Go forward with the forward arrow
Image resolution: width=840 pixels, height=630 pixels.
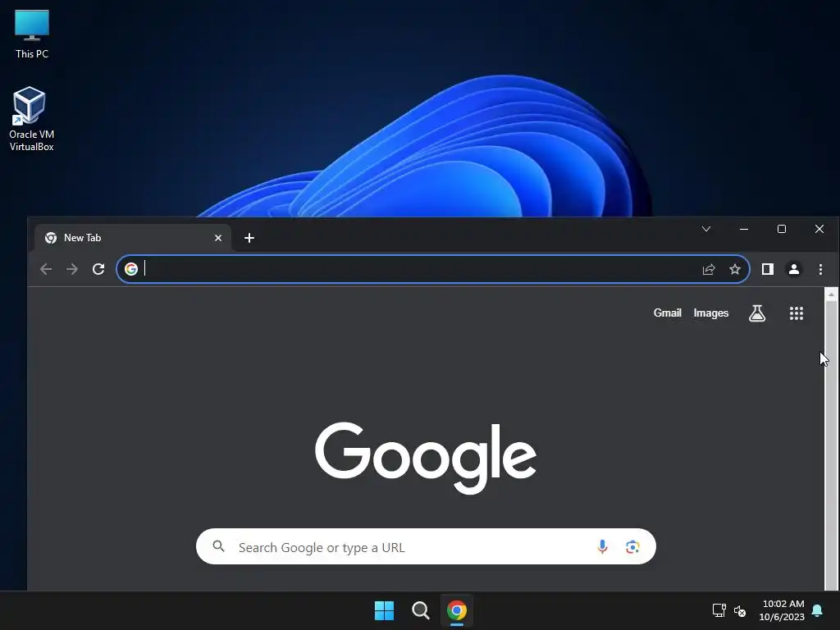pyautogui.click(x=72, y=269)
